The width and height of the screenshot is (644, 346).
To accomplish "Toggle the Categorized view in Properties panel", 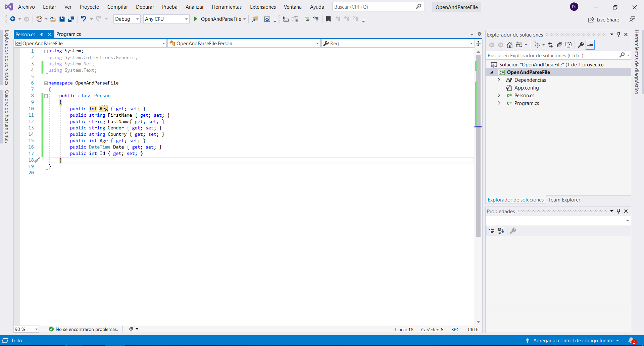I will click(491, 231).
